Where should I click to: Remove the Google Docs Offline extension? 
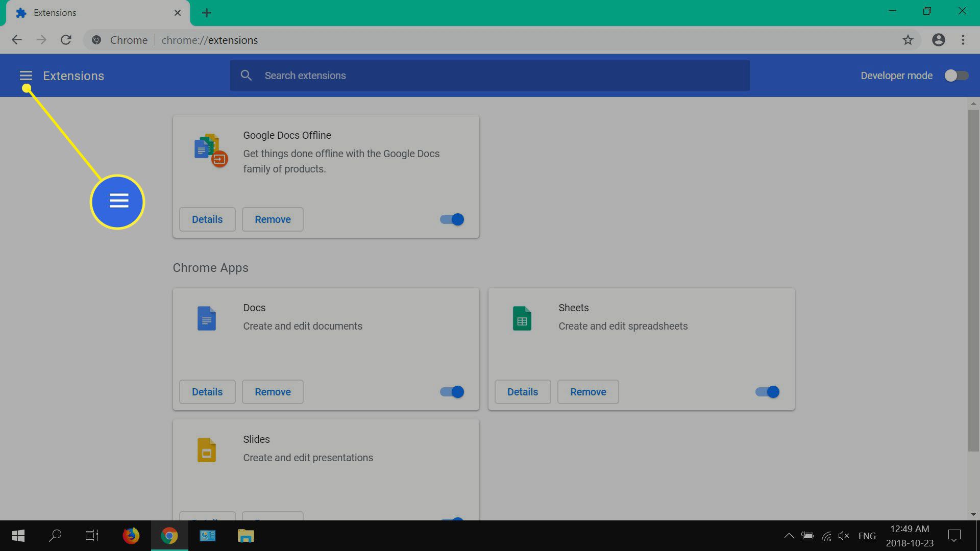pyautogui.click(x=273, y=219)
